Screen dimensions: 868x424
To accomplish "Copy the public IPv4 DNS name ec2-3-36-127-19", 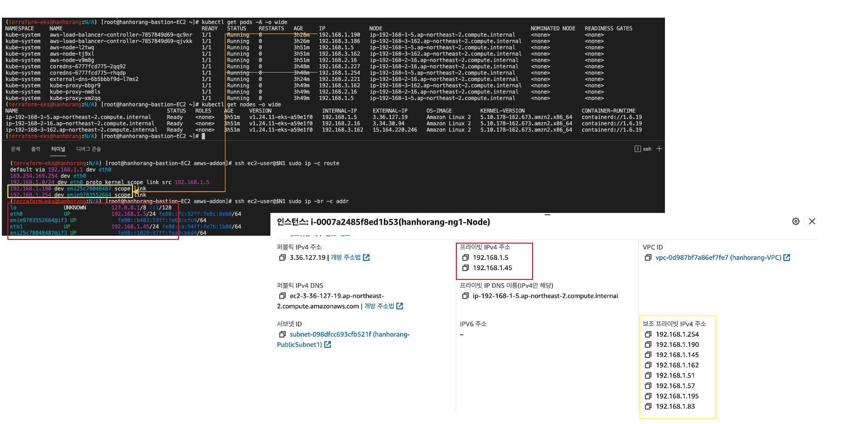I will [282, 296].
